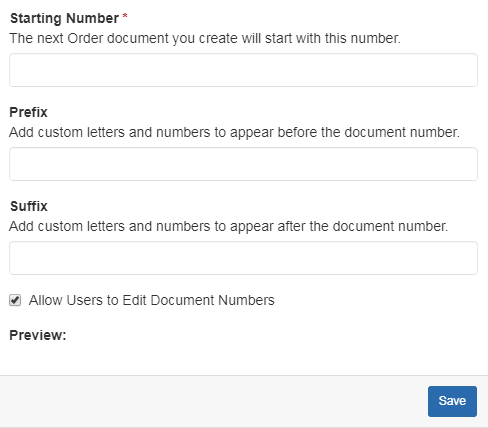Click the 'Allow Users to Edit Document Numbers' label
This screenshot has width=488, height=428.
pyautogui.click(x=152, y=300)
